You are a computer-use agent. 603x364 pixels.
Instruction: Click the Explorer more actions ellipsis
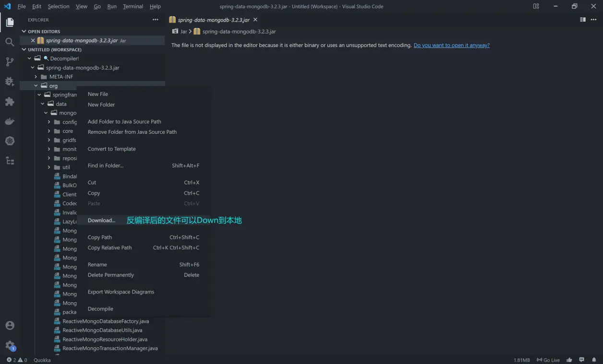[155, 20]
